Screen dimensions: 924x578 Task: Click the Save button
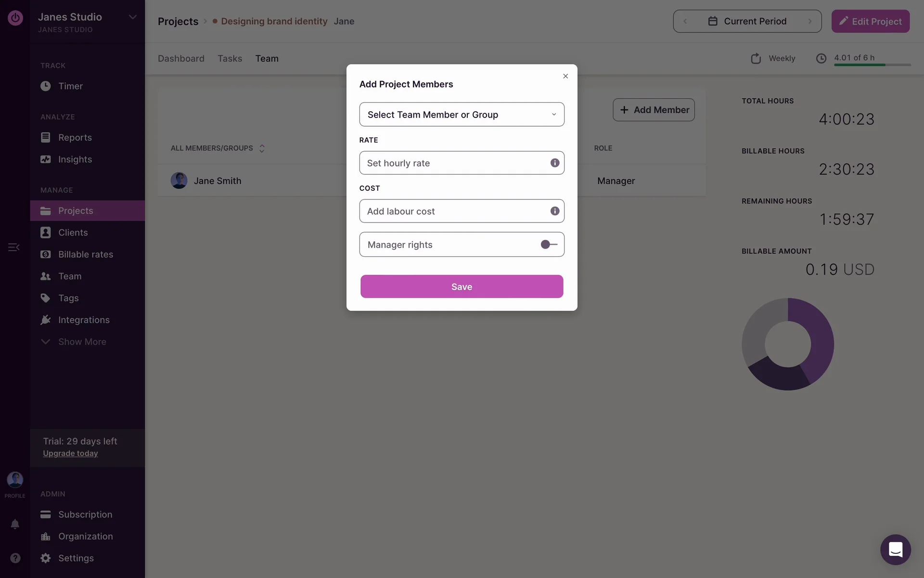coord(462,287)
